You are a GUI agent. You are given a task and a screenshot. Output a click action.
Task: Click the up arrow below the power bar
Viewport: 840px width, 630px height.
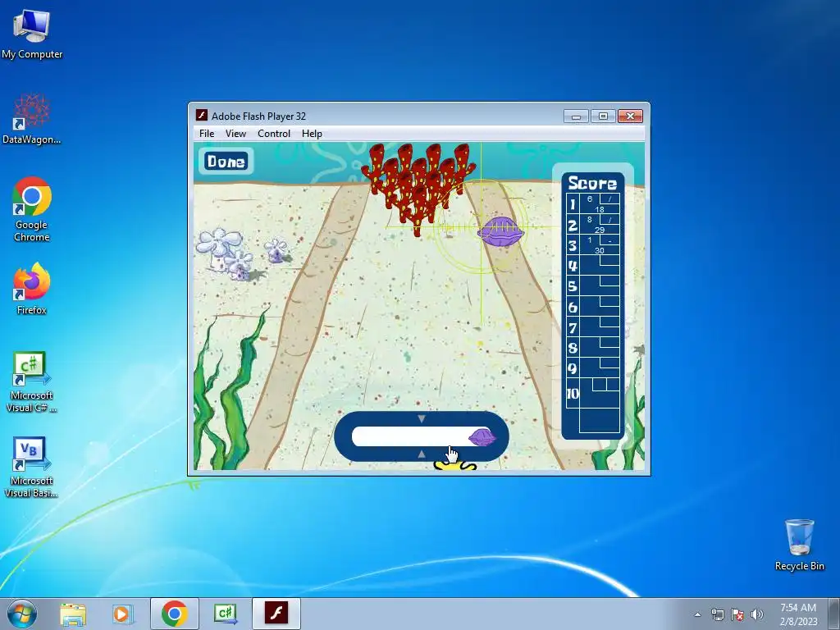[x=421, y=454]
